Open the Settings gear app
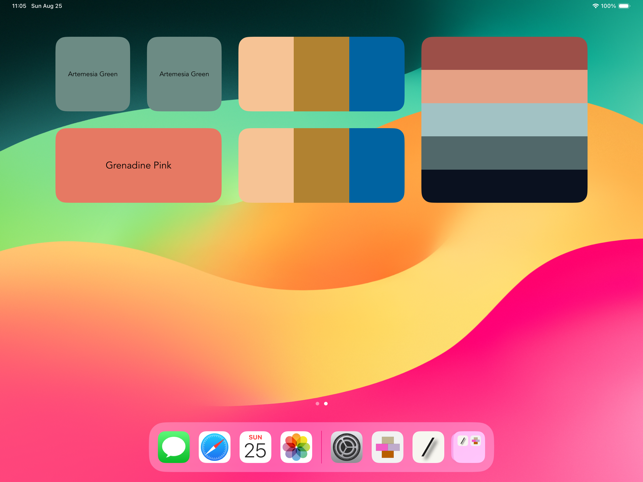The width and height of the screenshot is (643, 482). coord(347,447)
